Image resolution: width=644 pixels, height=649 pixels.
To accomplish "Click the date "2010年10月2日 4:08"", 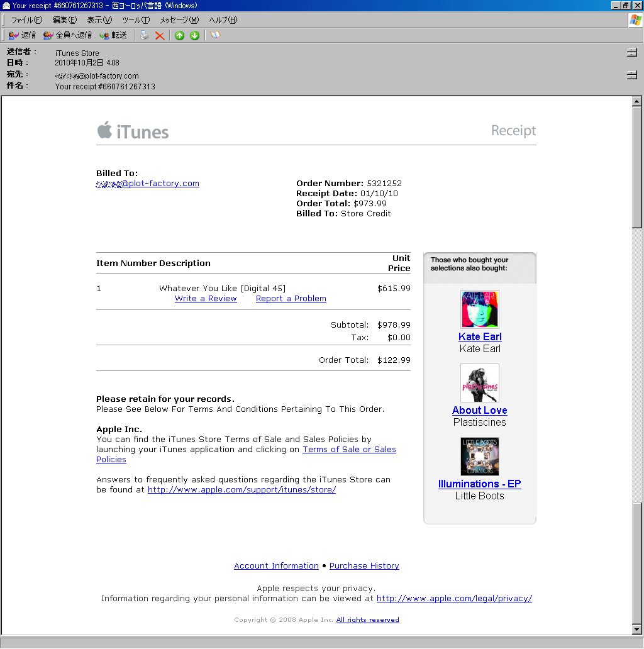I will 87,63.
